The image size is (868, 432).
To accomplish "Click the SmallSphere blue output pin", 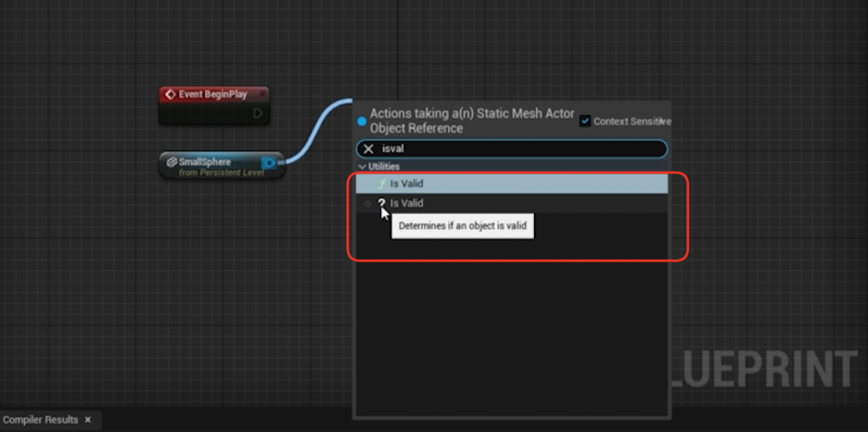I will click(x=269, y=162).
